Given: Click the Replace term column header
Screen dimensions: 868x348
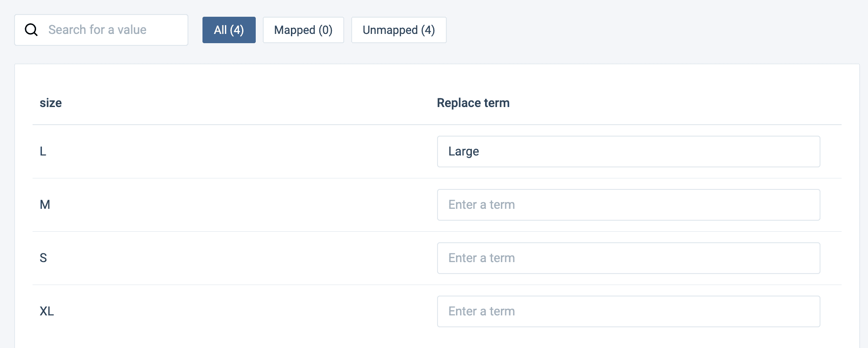Looking at the screenshot, I should click(473, 103).
